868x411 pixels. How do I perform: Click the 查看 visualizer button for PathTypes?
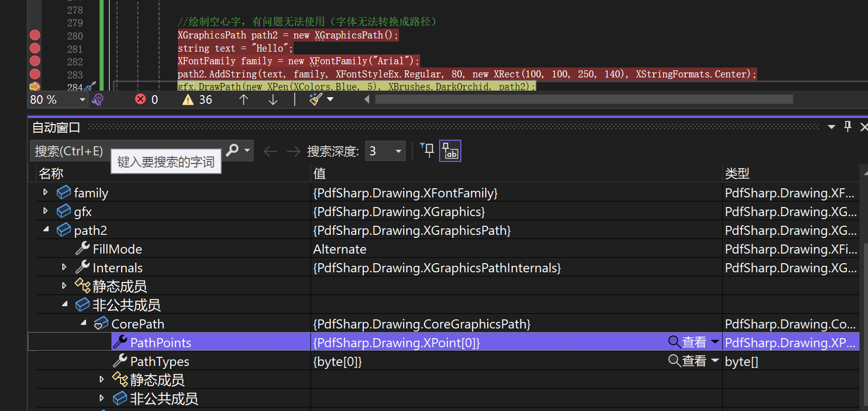click(x=687, y=361)
